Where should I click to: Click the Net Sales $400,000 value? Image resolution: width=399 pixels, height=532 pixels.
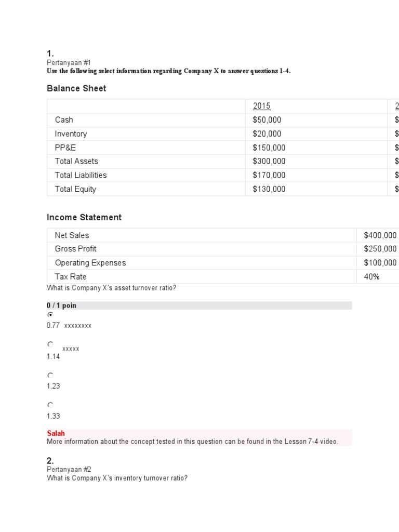pos(380,235)
